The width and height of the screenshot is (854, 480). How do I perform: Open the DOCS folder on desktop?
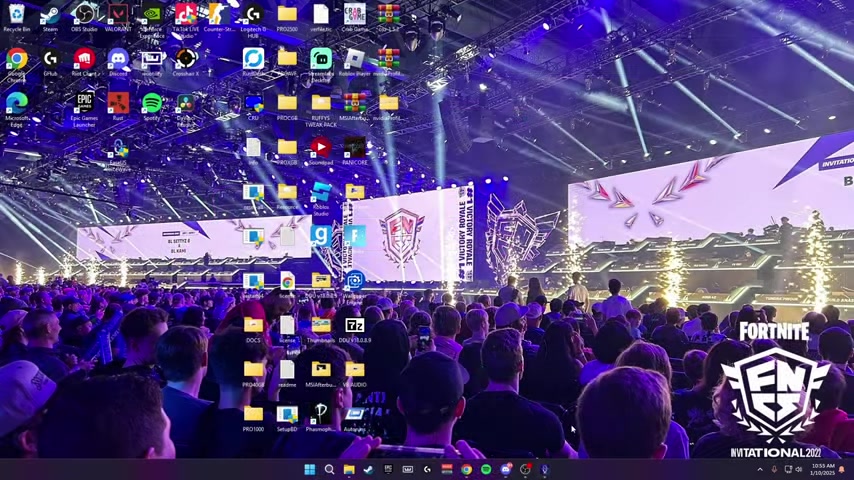pos(253,325)
